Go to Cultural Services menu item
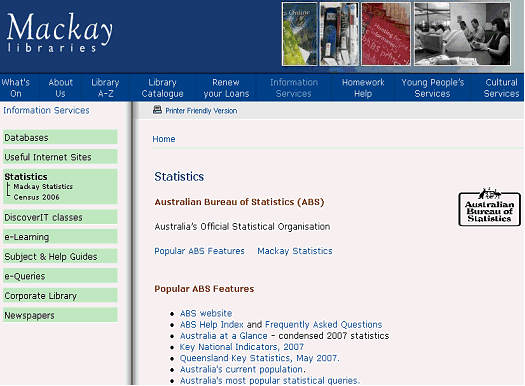 [501, 88]
